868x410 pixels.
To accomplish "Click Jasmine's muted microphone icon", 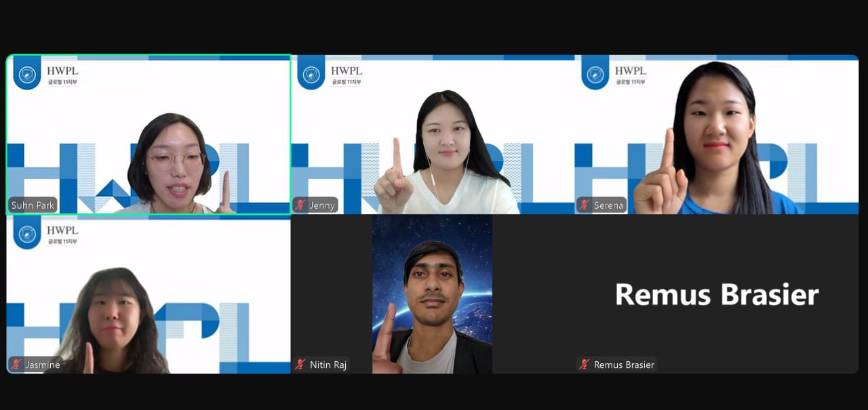I will 16,365.
